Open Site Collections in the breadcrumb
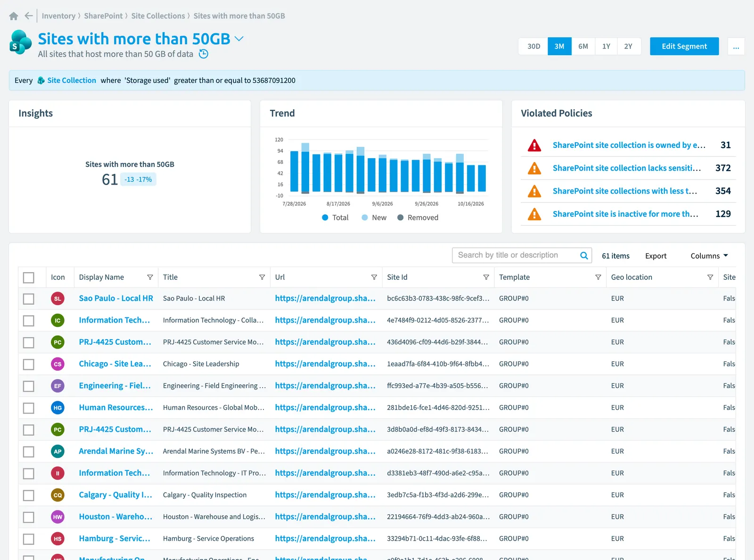Image resolution: width=754 pixels, height=560 pixels. pos(158,16)
